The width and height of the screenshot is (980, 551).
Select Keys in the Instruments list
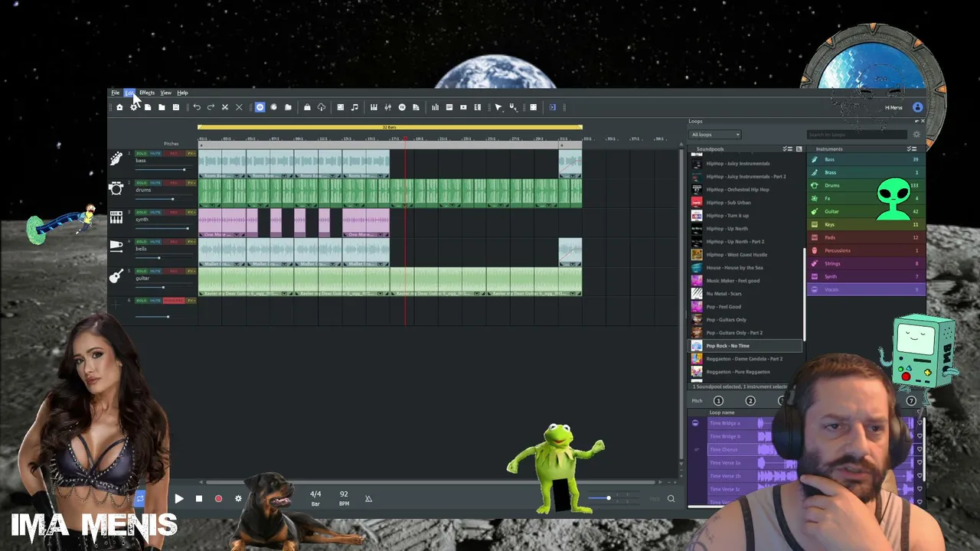tap(866, 224)
